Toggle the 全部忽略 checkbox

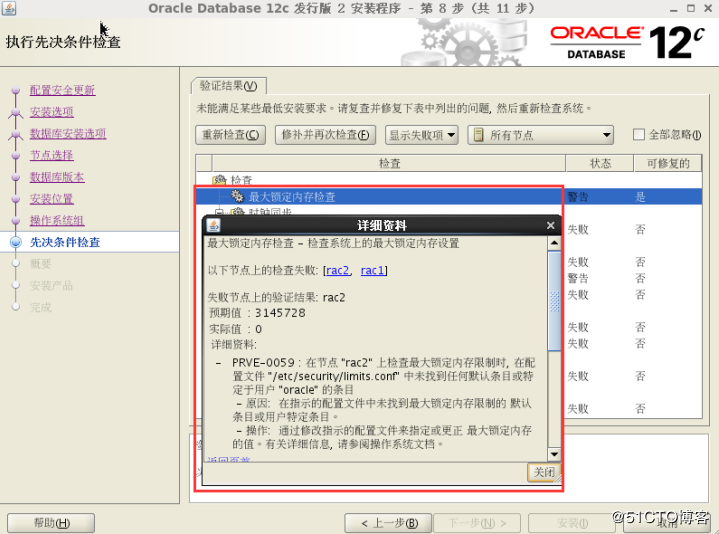point(638,135)
